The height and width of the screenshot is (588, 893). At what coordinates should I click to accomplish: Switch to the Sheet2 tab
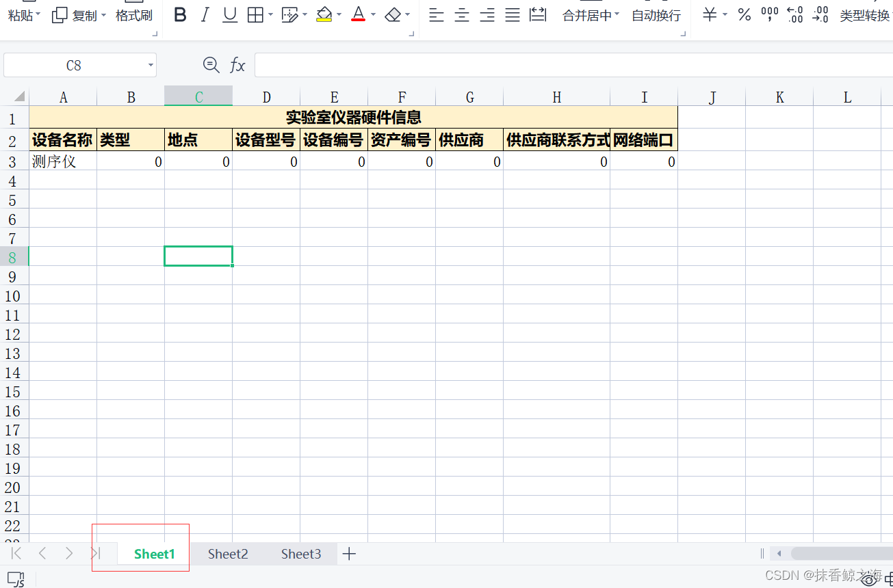(228, 554)
